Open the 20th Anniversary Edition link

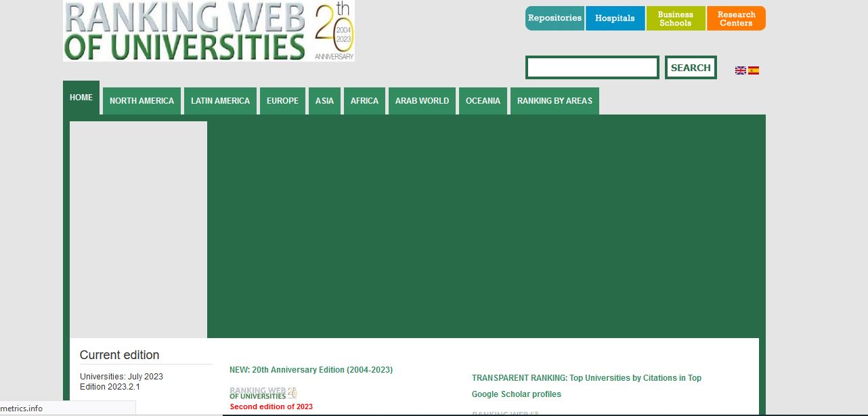tap(311, 370)
